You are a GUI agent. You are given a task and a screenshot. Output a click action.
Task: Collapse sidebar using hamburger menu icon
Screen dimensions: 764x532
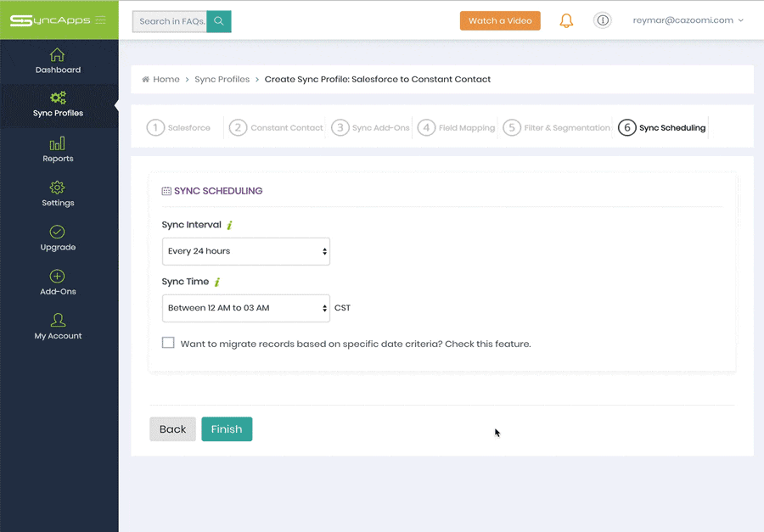(x=100, y=20)
